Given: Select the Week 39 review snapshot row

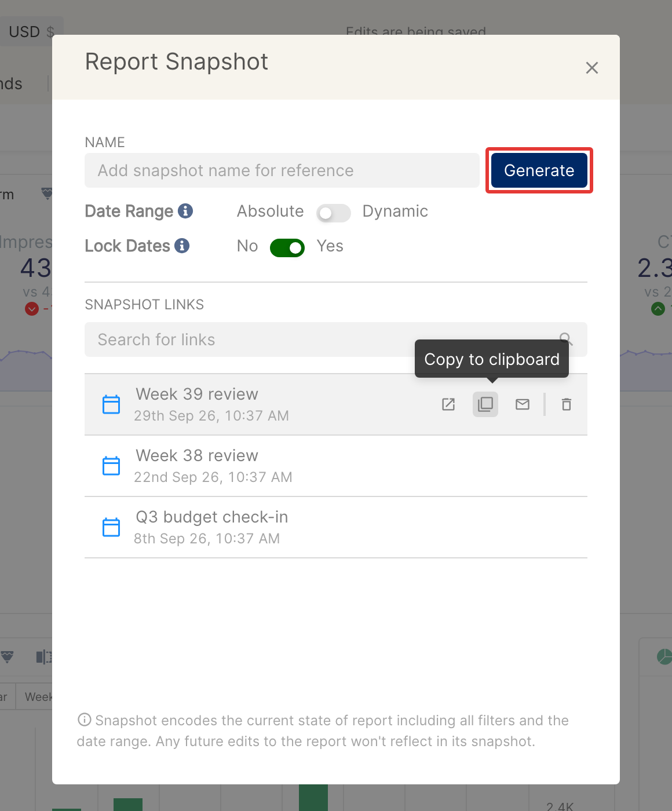Looking at the screenshot, I should [x=336, y=404].
